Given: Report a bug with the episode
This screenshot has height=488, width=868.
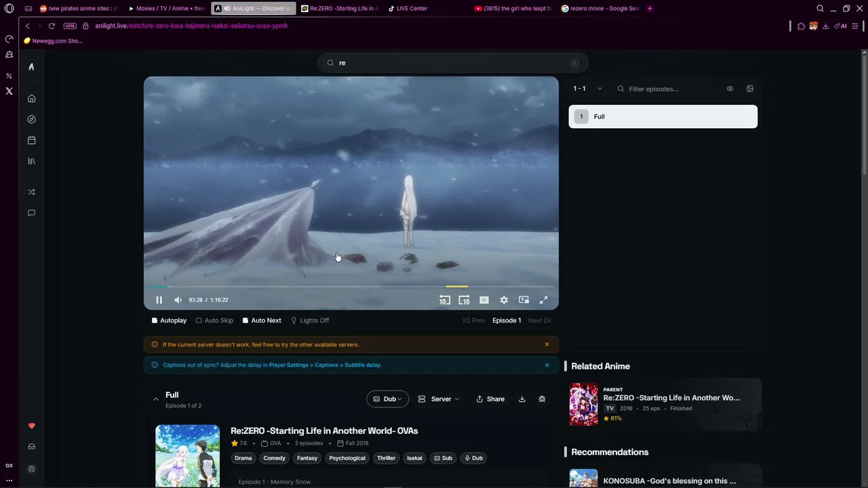Looking at the screenshot, I should (x=542, y=399).
